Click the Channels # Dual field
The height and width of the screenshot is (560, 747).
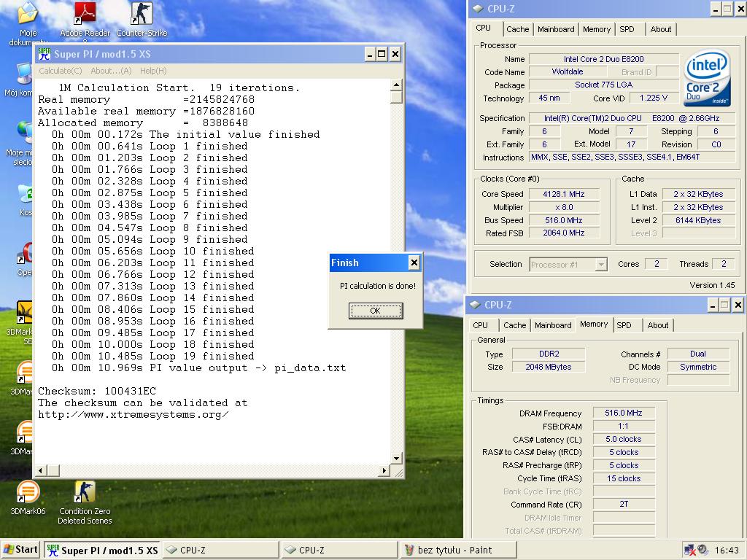[x=698, y=354]
